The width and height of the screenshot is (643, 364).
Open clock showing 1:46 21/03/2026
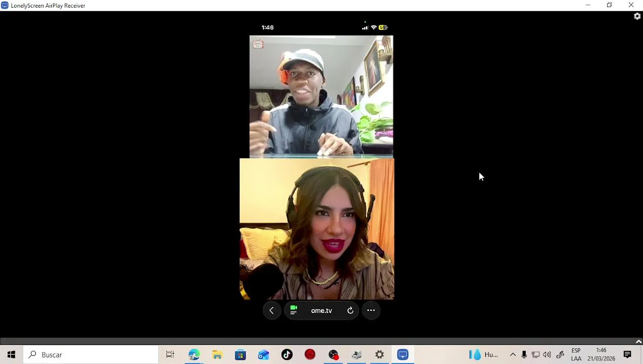(601, 355)
